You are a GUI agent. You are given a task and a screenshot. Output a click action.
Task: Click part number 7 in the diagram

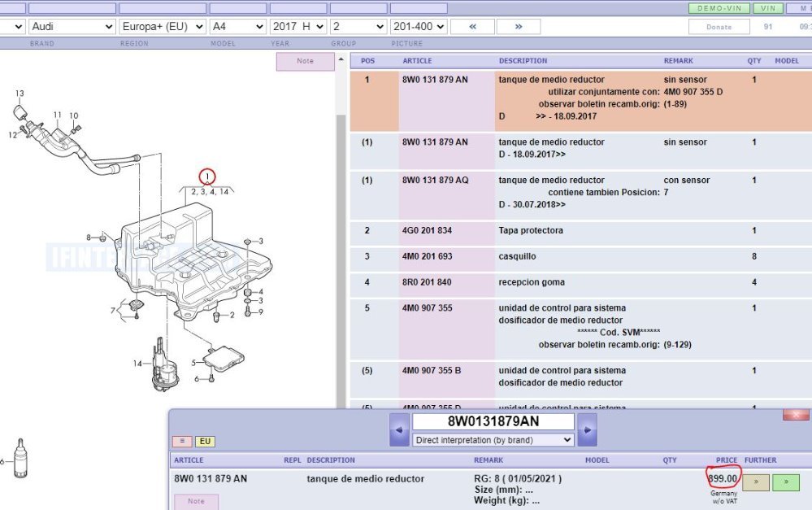[x=113, y=311]
